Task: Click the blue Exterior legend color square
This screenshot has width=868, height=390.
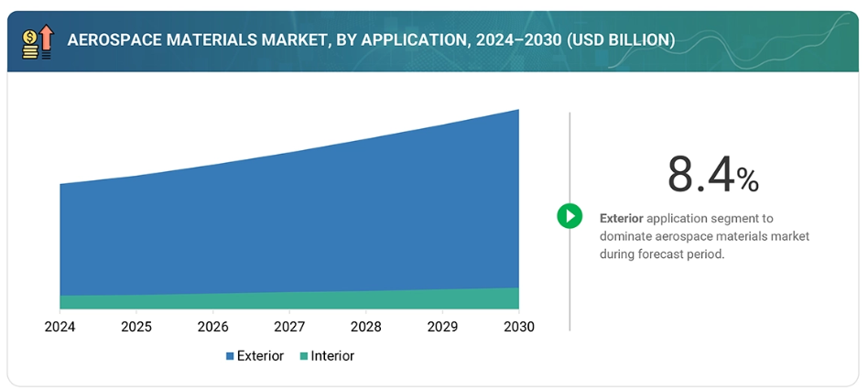Action: pos(229,356)
